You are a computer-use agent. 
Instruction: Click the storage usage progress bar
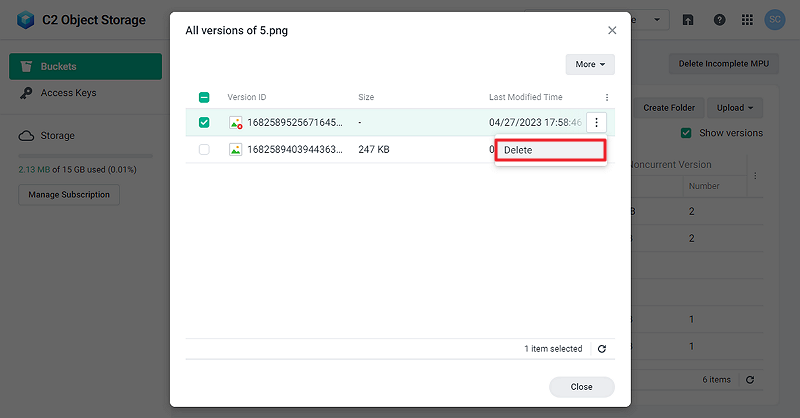click(x=85, y=156)
